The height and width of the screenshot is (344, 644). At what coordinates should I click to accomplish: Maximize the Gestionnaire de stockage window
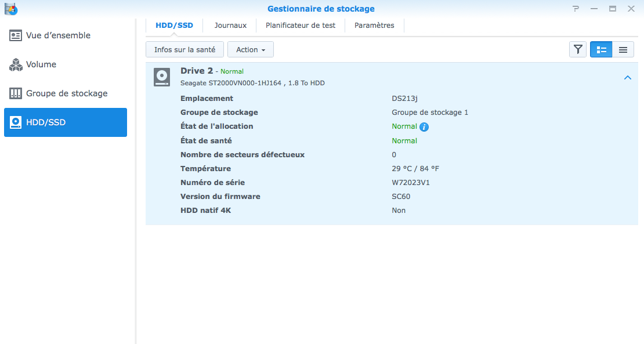pos(612,9)
